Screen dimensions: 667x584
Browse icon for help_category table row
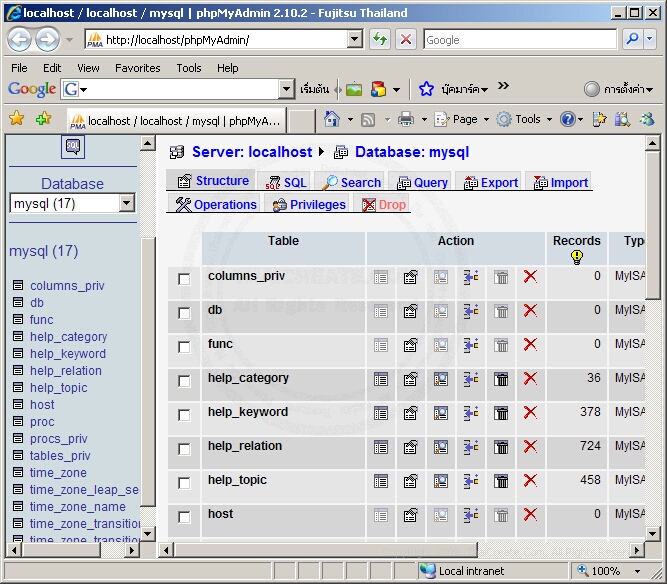(x=381, y=379)
